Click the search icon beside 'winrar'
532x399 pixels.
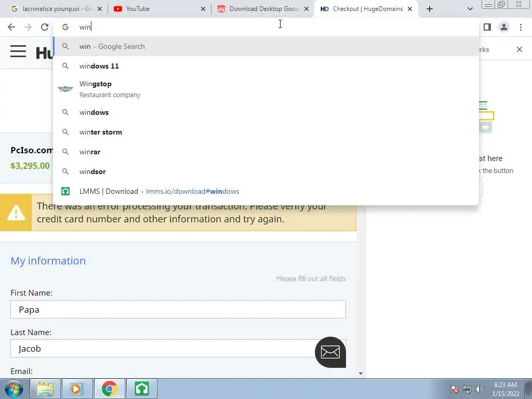click(x=65, y=152)
